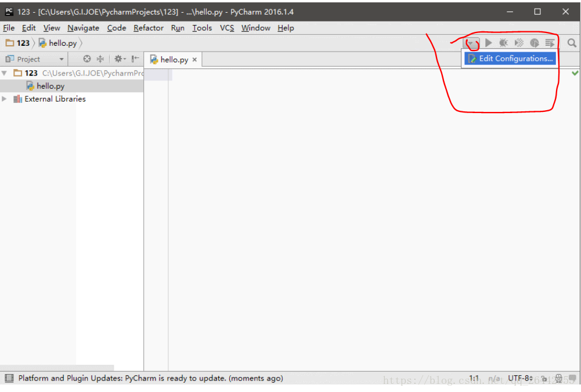The width and height of the screenshot is (581, 392).
Task: Open the Refactor menu
Action: pyautogui.click(x=148, y=28)
